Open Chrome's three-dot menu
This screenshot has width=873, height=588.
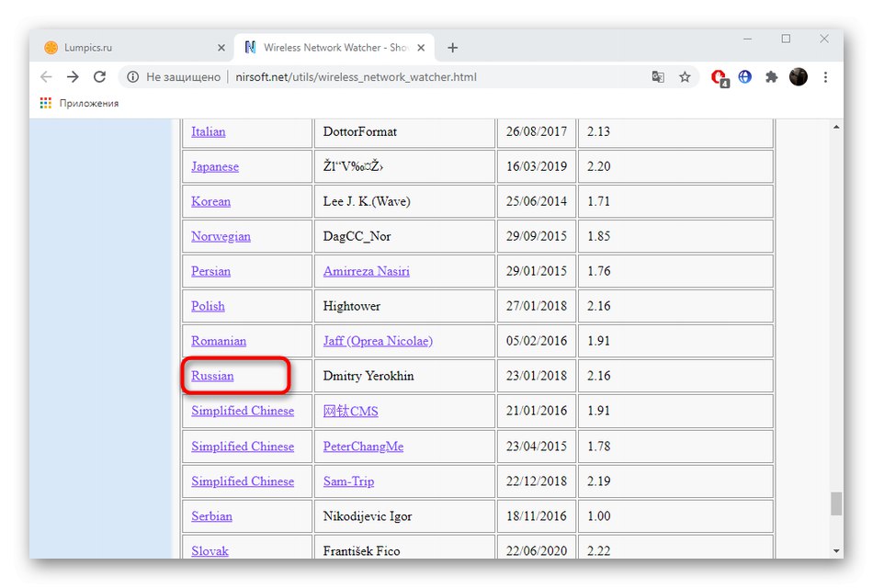824,77
